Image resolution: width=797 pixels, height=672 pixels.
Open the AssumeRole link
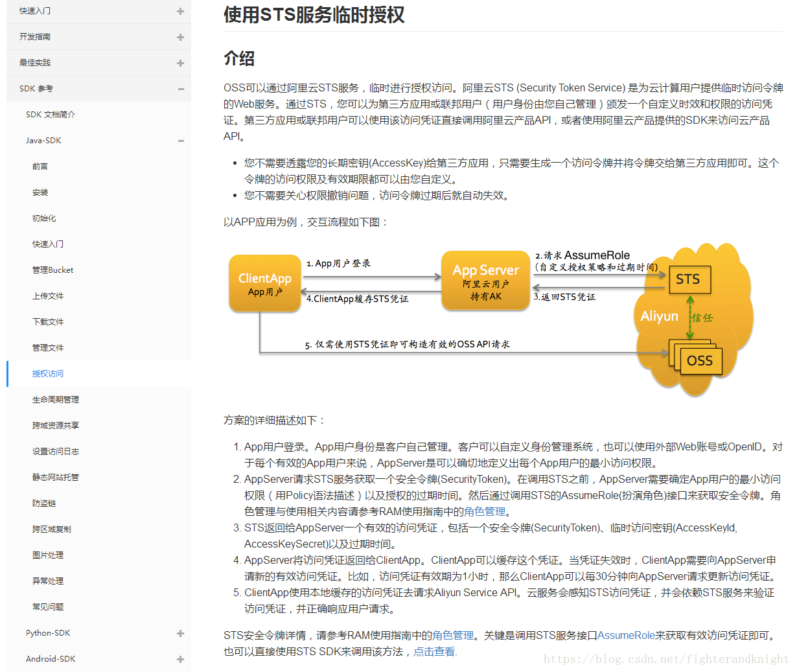pos(626,635)
